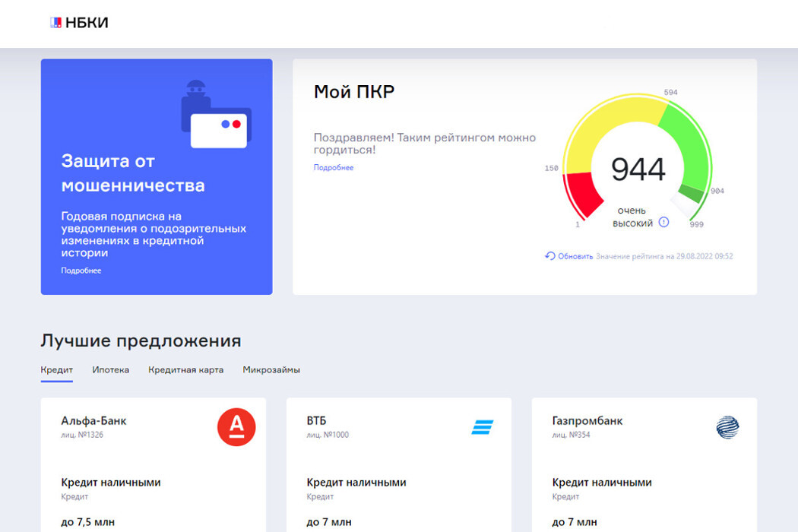Click the rating gauge red segment
Image resolution: width=798 pixels, height=532 pixels.
tap(581, 196)
